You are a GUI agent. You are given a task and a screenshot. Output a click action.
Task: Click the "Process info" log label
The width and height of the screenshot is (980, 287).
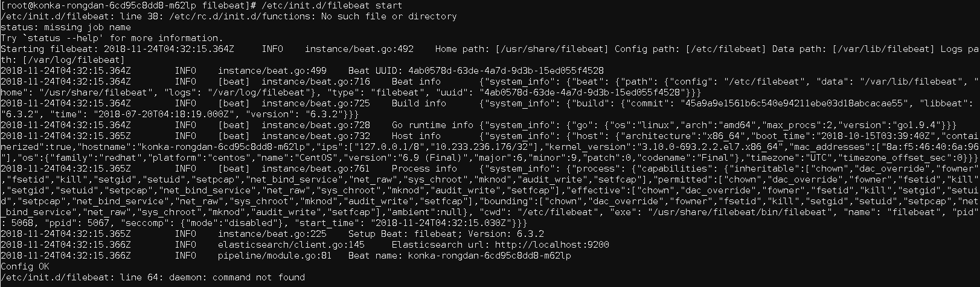tap(424, 169)
